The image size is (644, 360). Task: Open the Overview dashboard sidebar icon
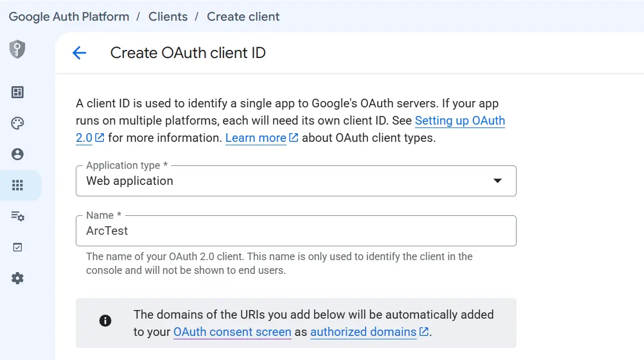pos(17,92)
